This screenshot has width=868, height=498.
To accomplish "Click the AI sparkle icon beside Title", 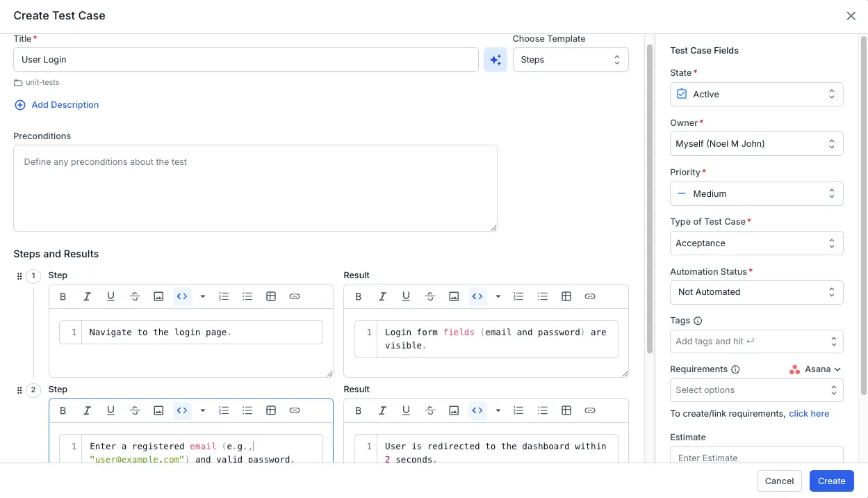I will (496, 60).
